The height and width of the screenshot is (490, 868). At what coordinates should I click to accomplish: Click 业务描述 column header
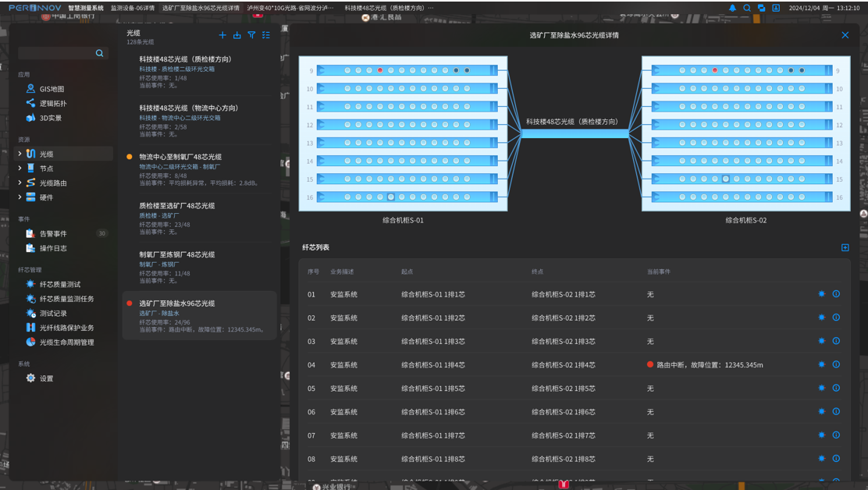342,272
